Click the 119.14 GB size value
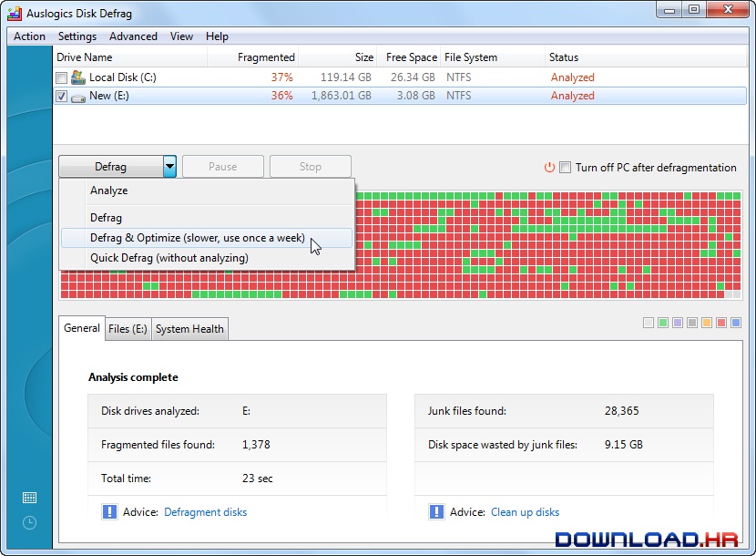 pyautogui.click(x=346, y=77)
